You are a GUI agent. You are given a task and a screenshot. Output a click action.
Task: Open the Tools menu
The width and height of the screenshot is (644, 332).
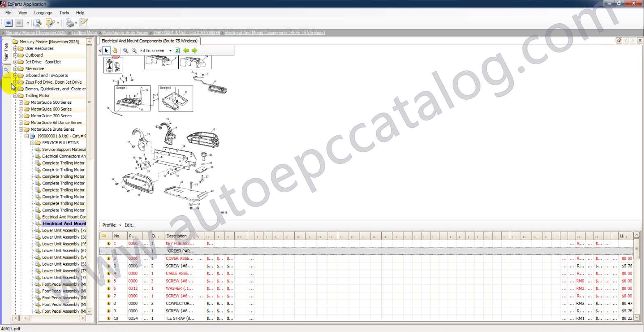pyautogui.click(x=64, y=13)
